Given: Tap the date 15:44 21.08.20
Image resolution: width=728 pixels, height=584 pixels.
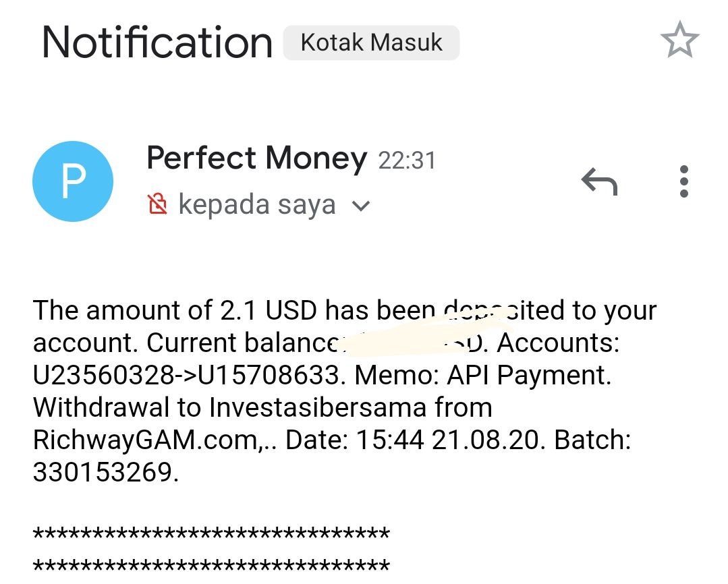Looking at the screenshot, I should tap(448, 440).
